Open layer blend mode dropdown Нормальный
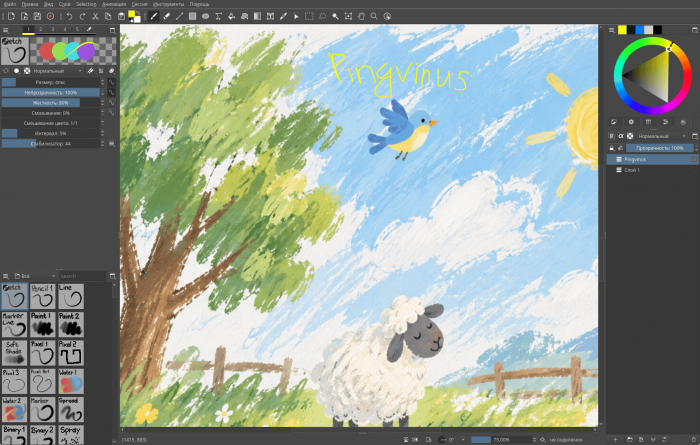The image size is (700, 445). pyautogui.click(x=662, y=136)
